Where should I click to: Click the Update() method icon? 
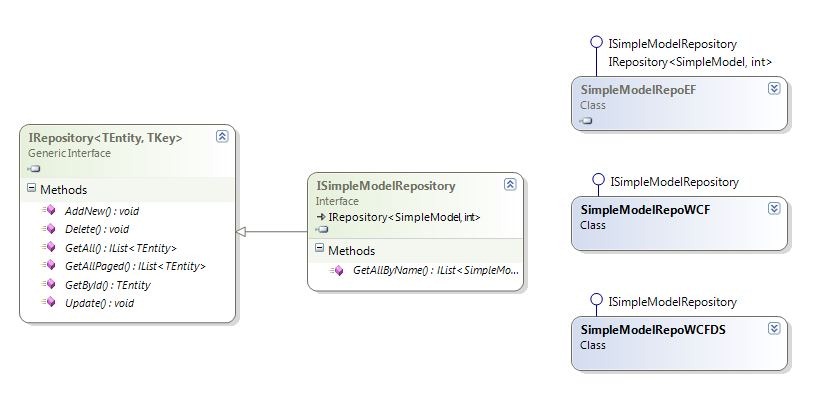pyautogui.click(x=49, y=302)
